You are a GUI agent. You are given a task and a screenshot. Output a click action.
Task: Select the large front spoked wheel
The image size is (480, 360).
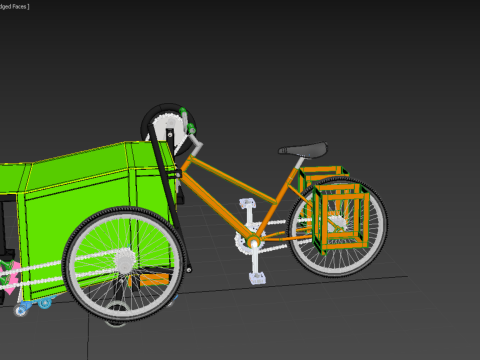point(124,264)
